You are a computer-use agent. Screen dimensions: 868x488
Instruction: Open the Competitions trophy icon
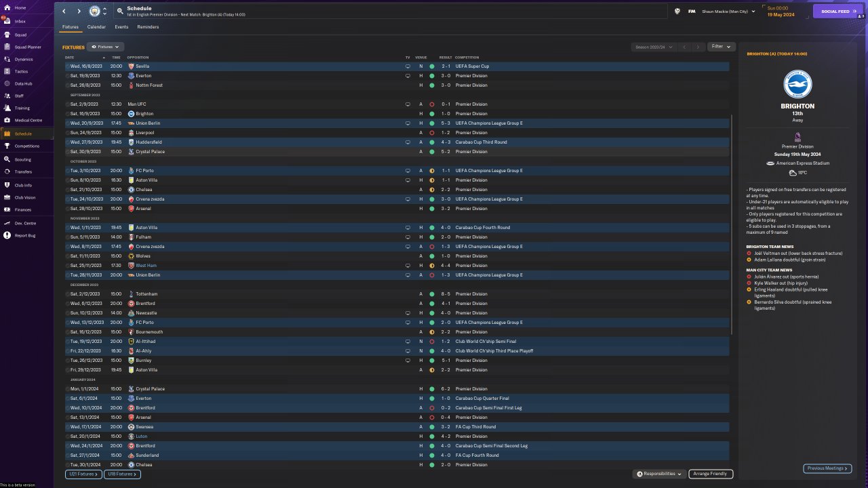coord(7,146)
